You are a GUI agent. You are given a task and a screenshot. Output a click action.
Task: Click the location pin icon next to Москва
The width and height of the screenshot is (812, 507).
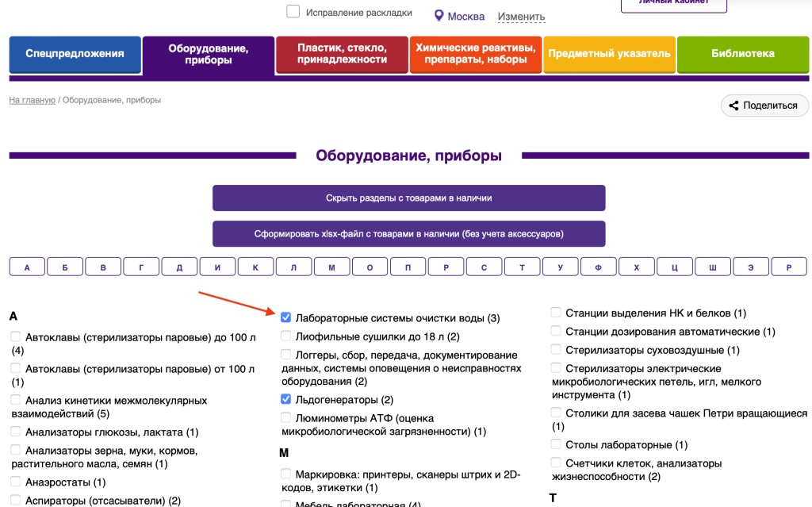(439, 16)
